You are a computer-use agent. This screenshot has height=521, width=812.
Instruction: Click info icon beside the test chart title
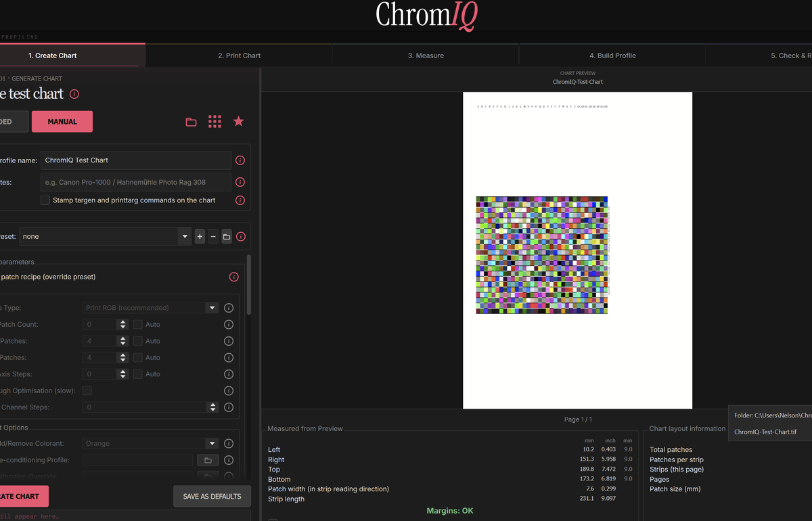point(74,94)
